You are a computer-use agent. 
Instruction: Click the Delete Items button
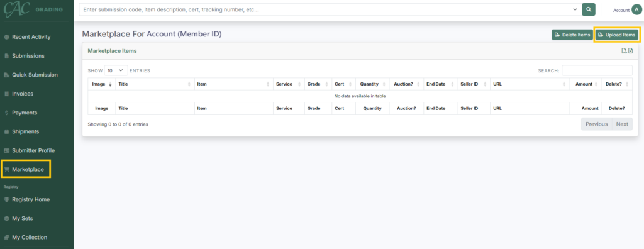click(572, 35)
